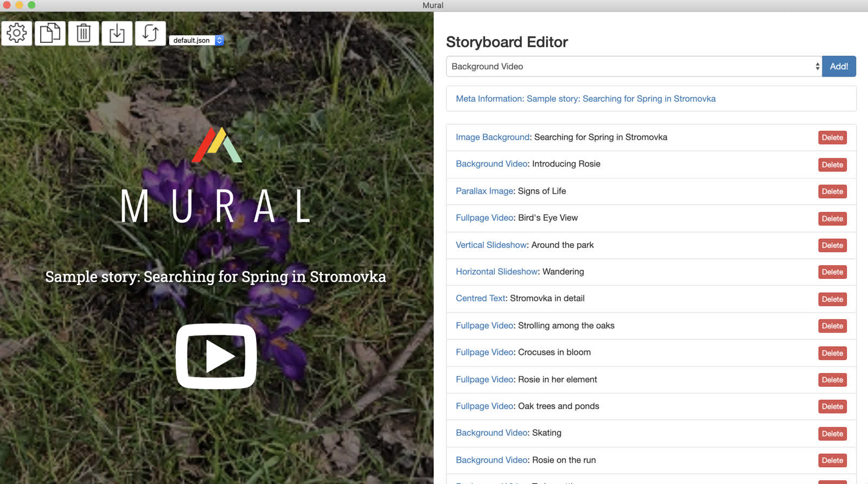The height and width of the screenshot is (484, 868).
Task: Open the default.json file dropdown
Action: click(196, 40)
